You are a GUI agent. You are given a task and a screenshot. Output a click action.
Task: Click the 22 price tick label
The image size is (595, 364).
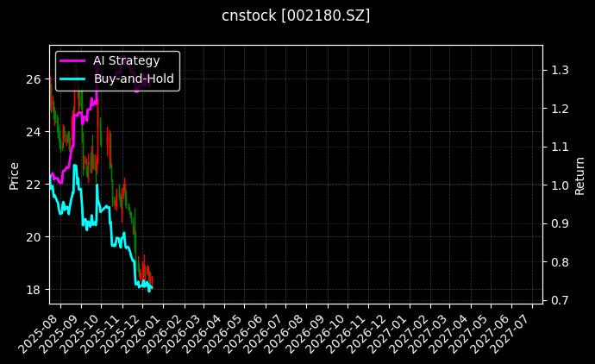pyautogui.click(x=33, y=185)
